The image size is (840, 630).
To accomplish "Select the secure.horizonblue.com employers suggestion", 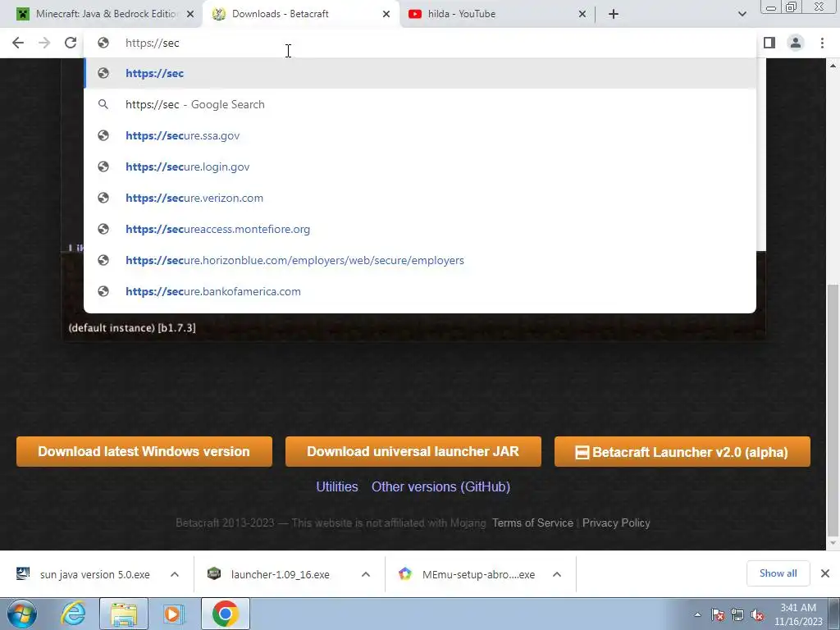I will 420,260.
